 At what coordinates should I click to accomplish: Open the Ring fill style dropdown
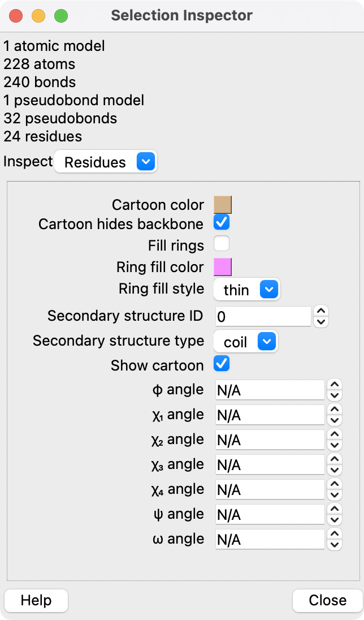tap(247, 290)
